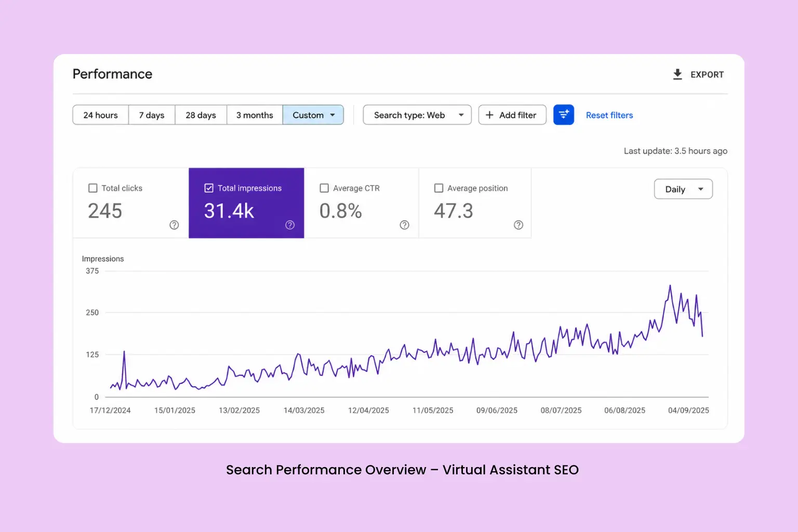Click the 47.3 average position value
Viewport: 798px width, 532px height.
pos(454,211)
